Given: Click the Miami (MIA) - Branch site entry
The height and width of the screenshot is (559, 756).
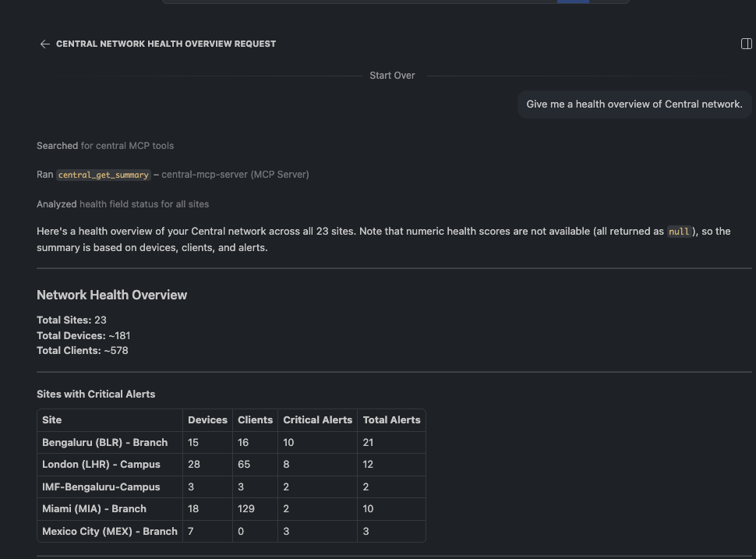Looking at the screenshot, I should 94,508.
